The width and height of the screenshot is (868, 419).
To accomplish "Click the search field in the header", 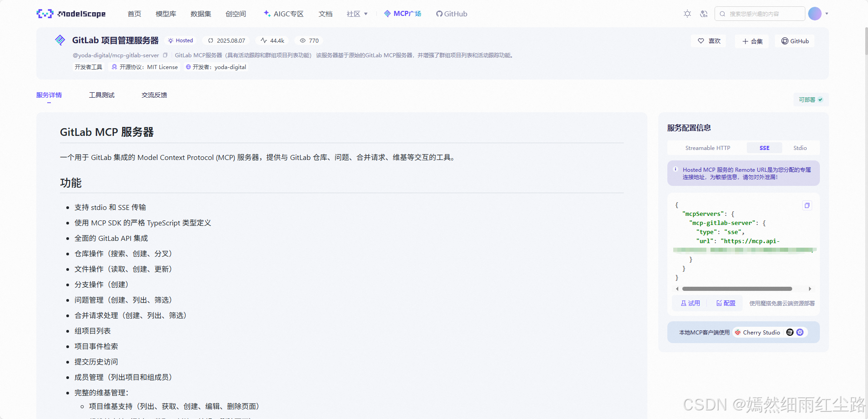I will [760, 14].
